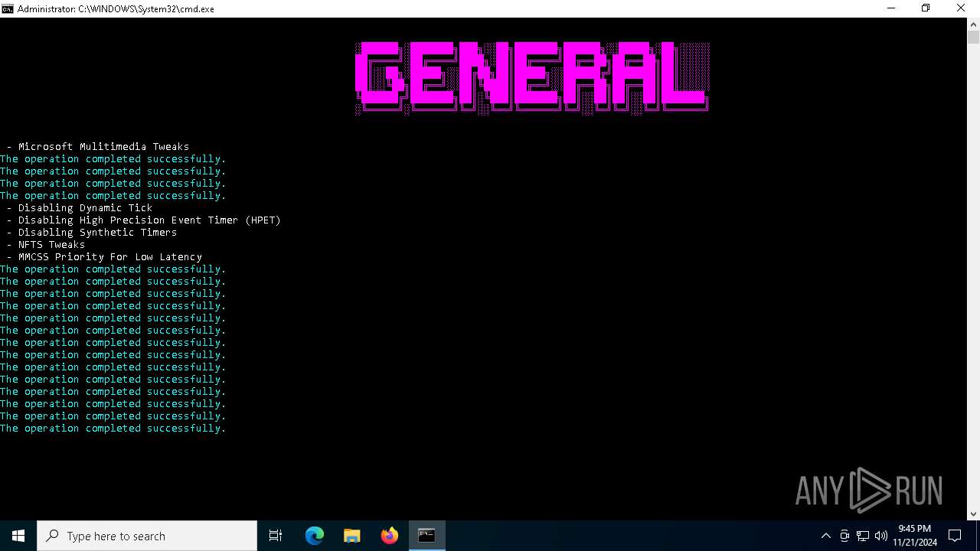Click the console scrollbar down arrow
980x551 pixels.
(973, 514)
